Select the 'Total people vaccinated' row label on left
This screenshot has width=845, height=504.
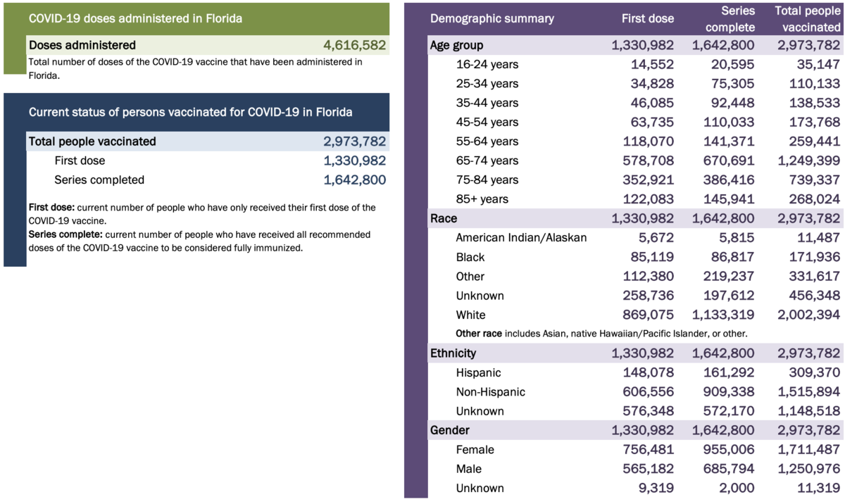click(92, 141)
